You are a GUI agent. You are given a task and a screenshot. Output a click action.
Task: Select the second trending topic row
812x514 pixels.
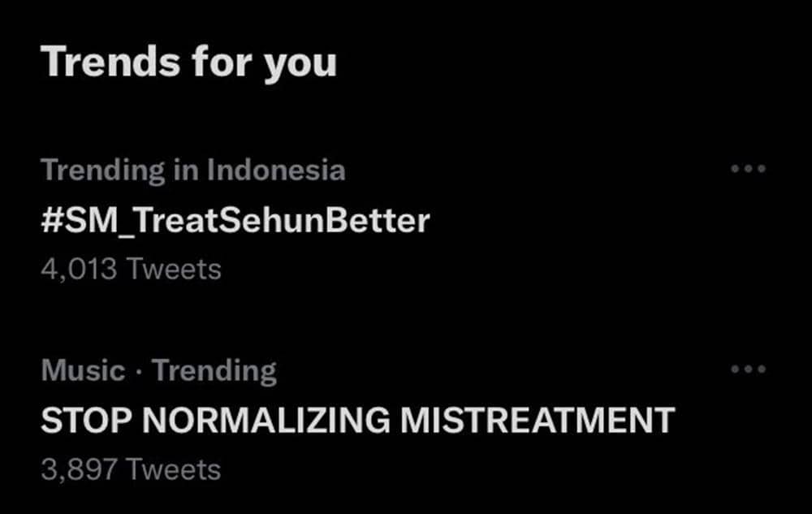[x=325, y=420]
